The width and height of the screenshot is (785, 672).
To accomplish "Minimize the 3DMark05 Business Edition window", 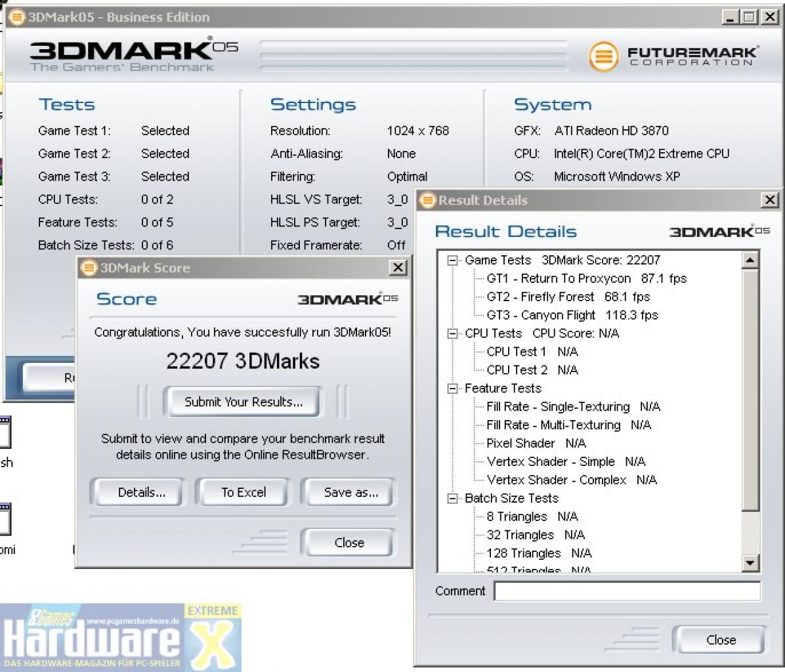I will [731, 18].
